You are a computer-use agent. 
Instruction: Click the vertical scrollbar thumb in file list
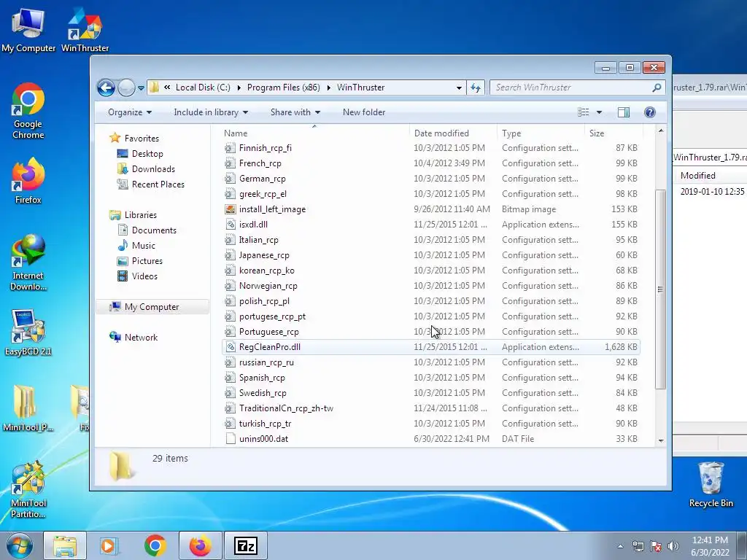660,289
